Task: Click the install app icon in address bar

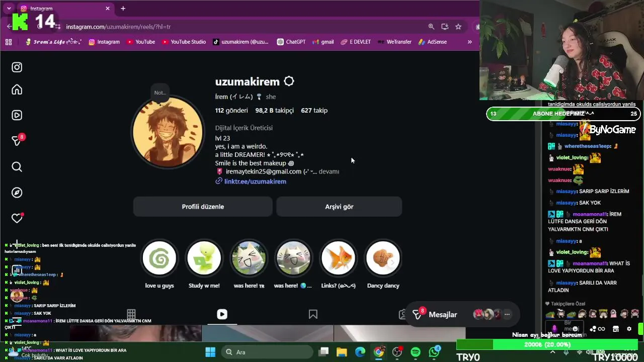Action: pyautogui.click(x=445, y=27)
